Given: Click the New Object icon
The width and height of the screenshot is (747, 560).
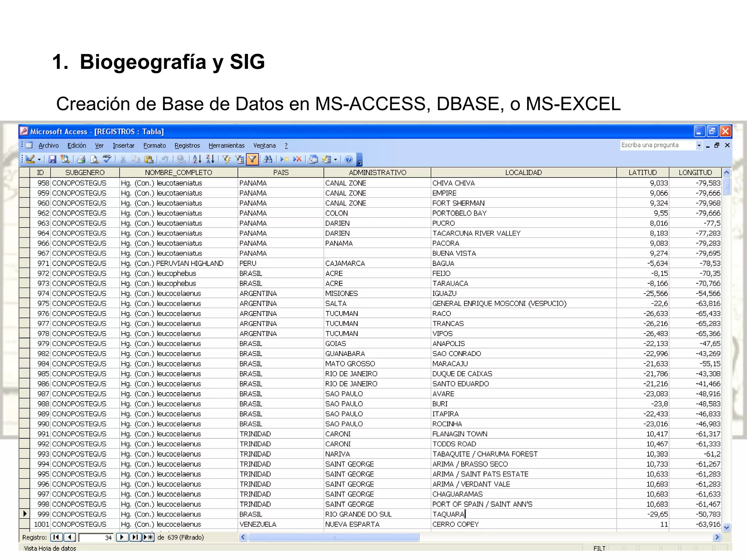Looking at the screenshot, I should click(x=326, y=159).
